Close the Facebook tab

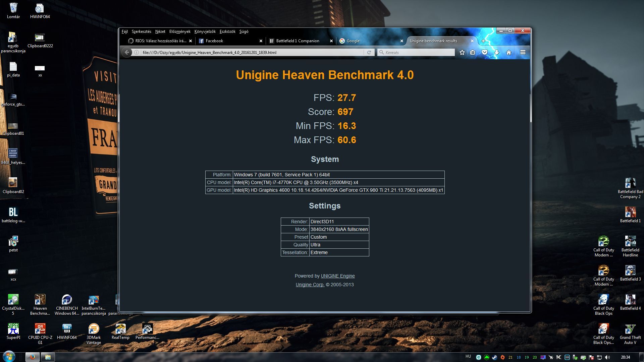[x=261, y=41]
